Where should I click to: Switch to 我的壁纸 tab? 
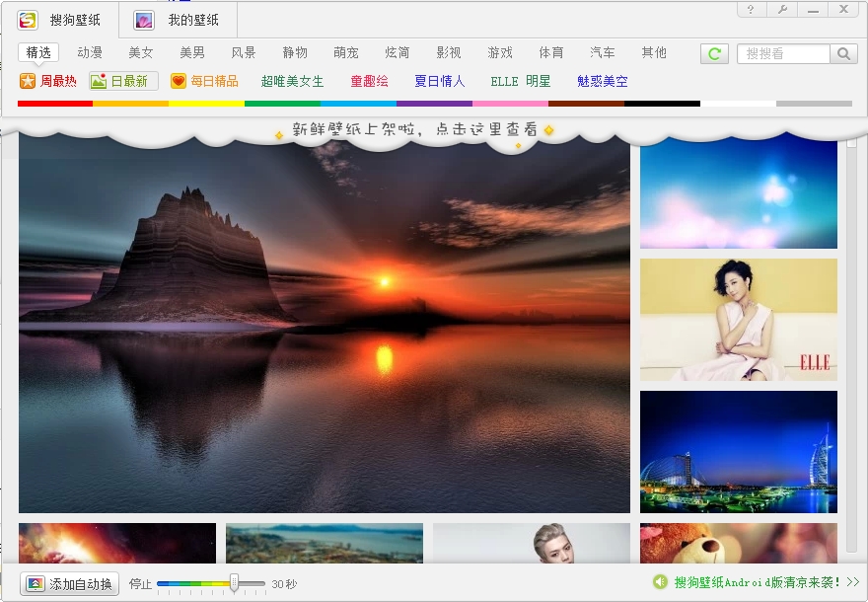(x=178, y=21)
